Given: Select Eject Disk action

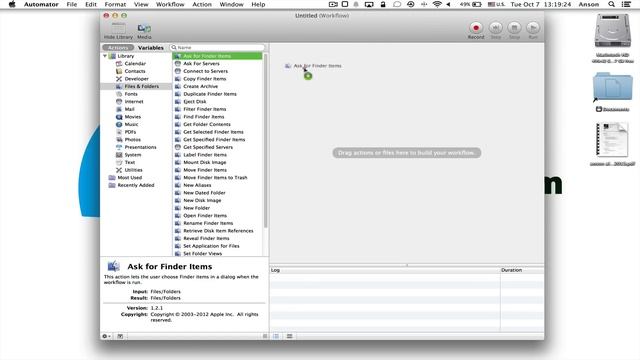Looking at the screenshot, I should 195,102.
